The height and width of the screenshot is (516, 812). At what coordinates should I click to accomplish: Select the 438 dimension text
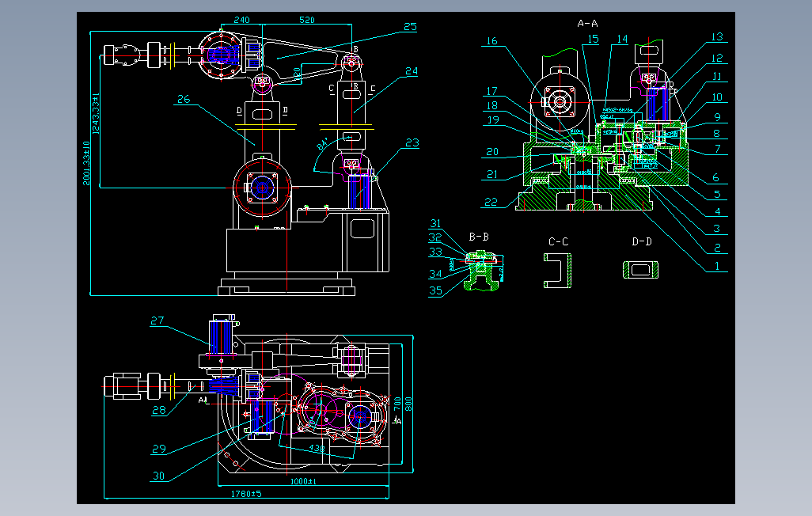coord(317,448)
